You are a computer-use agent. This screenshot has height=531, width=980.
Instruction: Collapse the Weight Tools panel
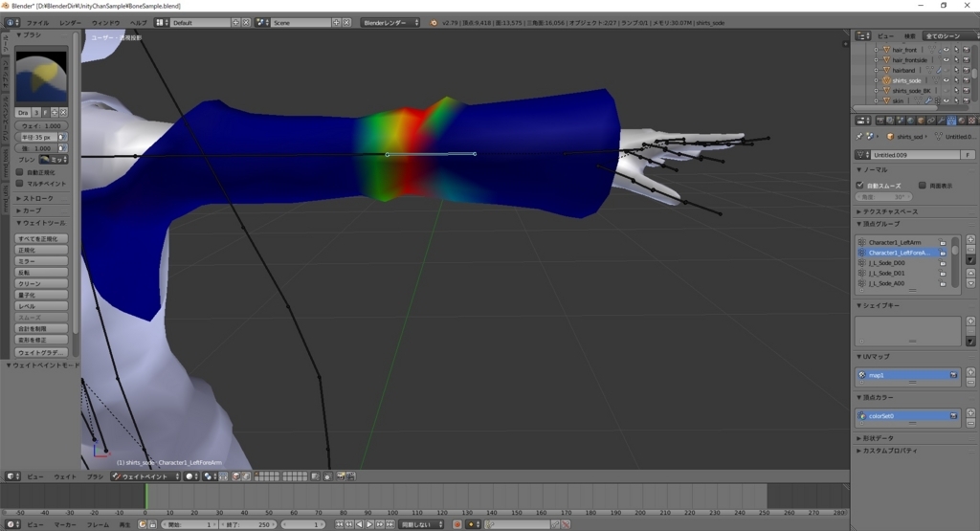[x=40, y=223]
